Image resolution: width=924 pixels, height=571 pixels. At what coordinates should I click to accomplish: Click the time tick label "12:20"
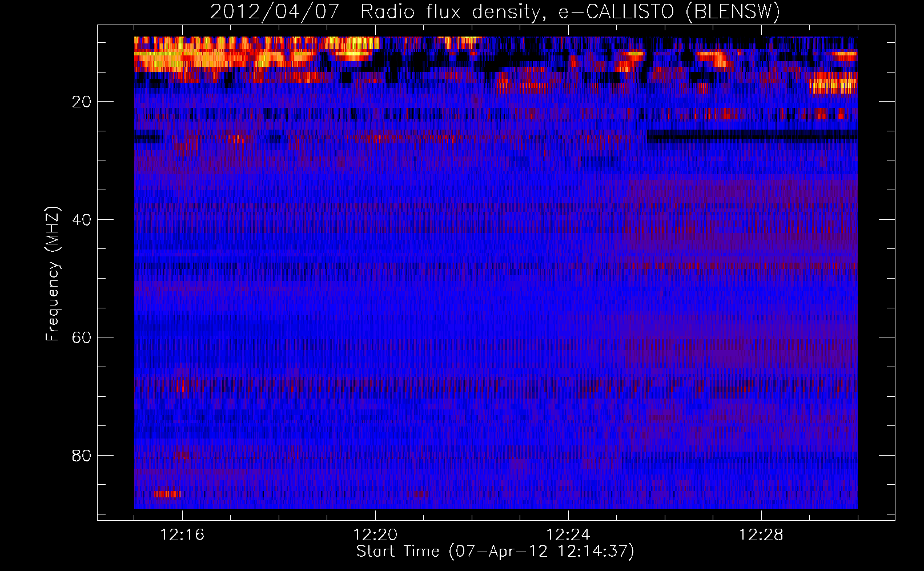point(375,535)
